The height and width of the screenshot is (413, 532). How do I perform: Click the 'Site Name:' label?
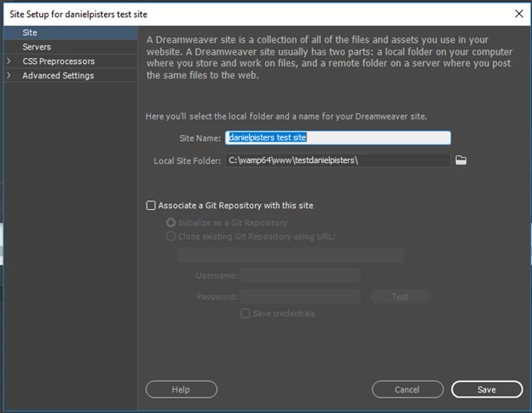[200, 138]
